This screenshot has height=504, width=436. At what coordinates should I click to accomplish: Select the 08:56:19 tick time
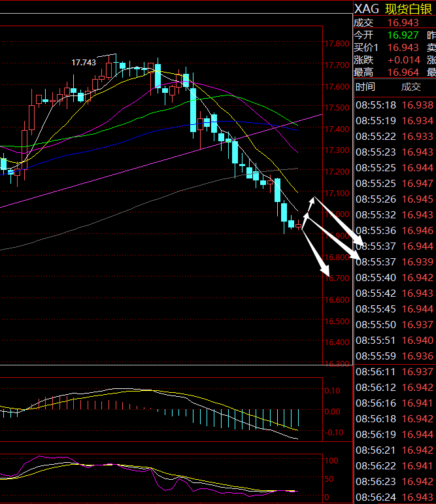pos(376,435)
